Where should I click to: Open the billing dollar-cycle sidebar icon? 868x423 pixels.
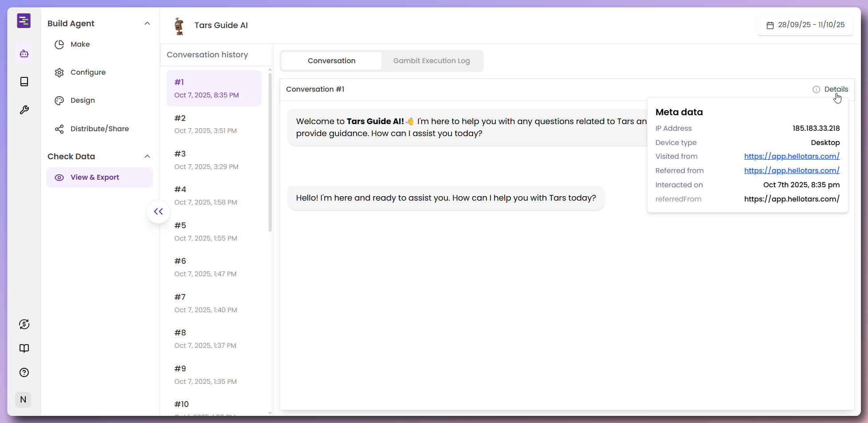coord(24,324)
